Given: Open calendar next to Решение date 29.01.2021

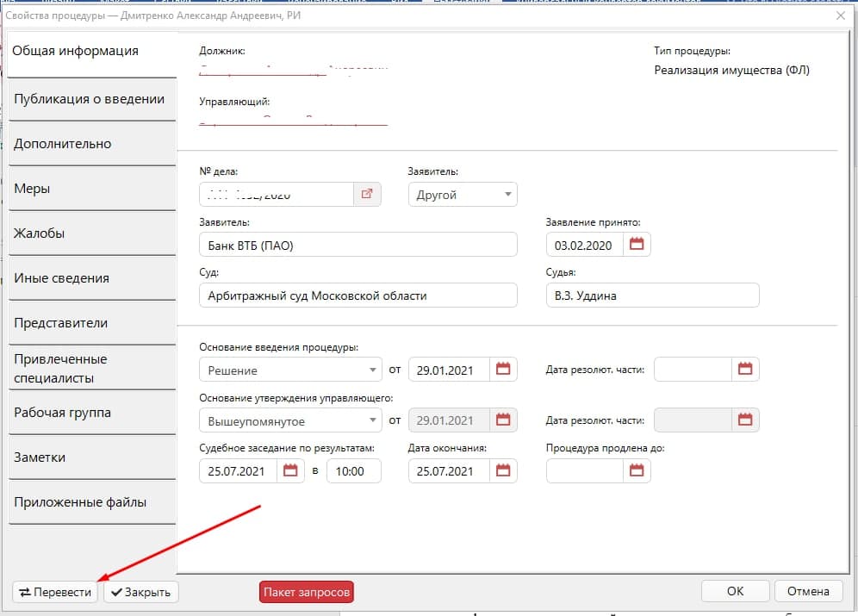Looking at the screenshot, I should [503, 370].
